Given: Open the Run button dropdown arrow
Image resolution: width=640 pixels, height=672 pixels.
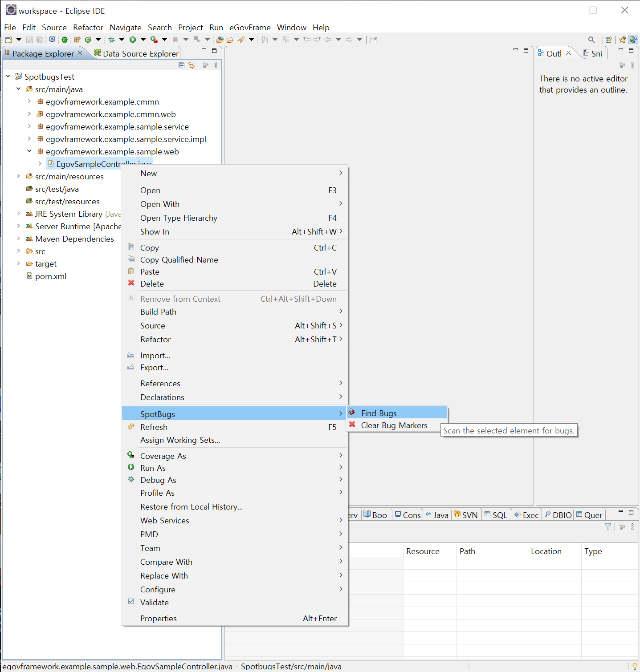Looking at the screenshot, I should coord(143,40).
